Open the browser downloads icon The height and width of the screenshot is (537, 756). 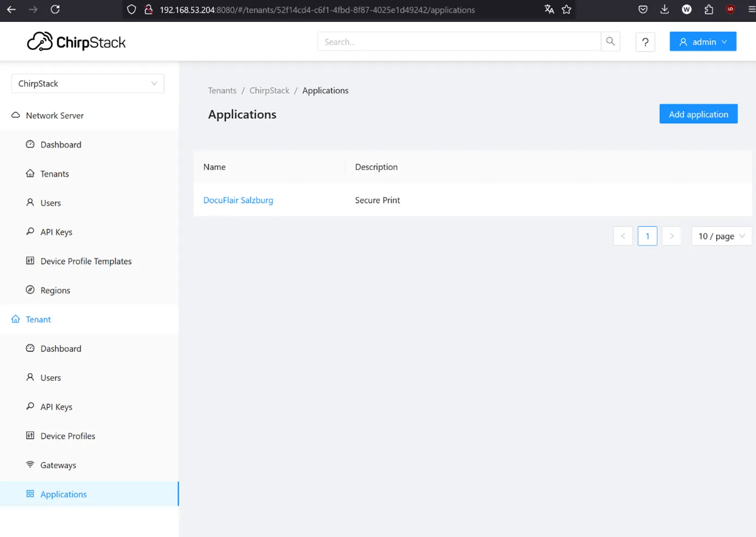point(664,10)
